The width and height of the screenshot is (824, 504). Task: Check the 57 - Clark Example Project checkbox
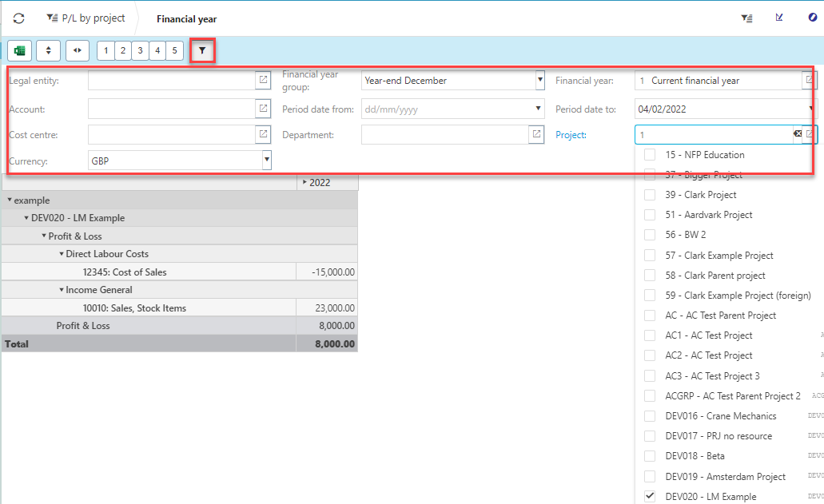[x=650, y=255]
